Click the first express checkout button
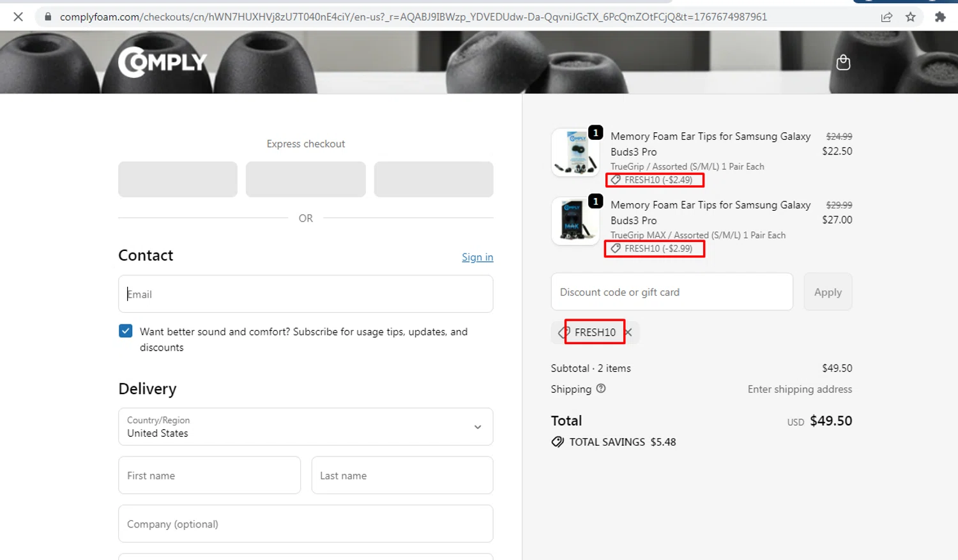Image resolution: width=958 pixels, height=560 pixels. coord(178,179)
